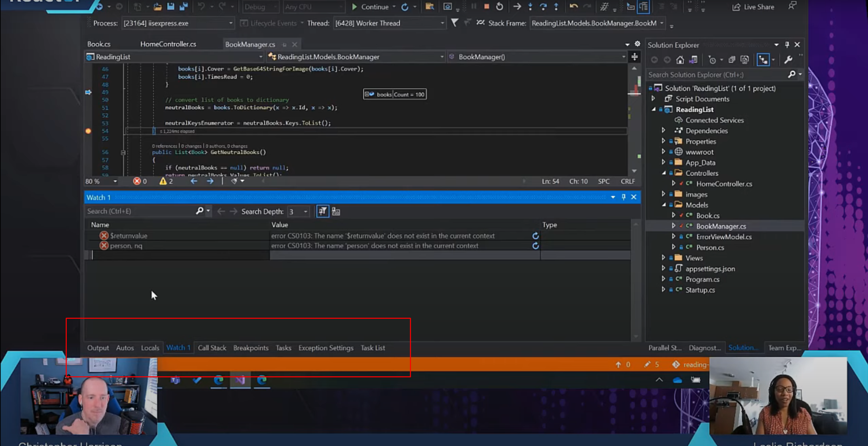Pin the Watch 1 window
The height and width of the screenshot is (446, 868).
(623, 197)
